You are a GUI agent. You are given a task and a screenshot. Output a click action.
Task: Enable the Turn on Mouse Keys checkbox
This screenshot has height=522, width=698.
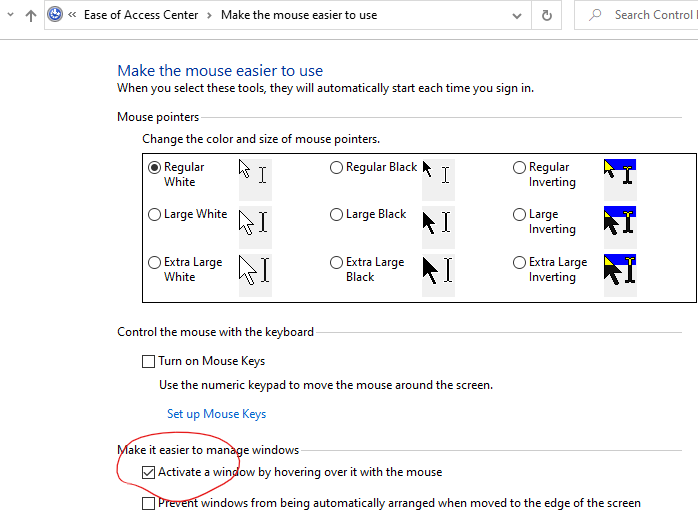[149, 361]
